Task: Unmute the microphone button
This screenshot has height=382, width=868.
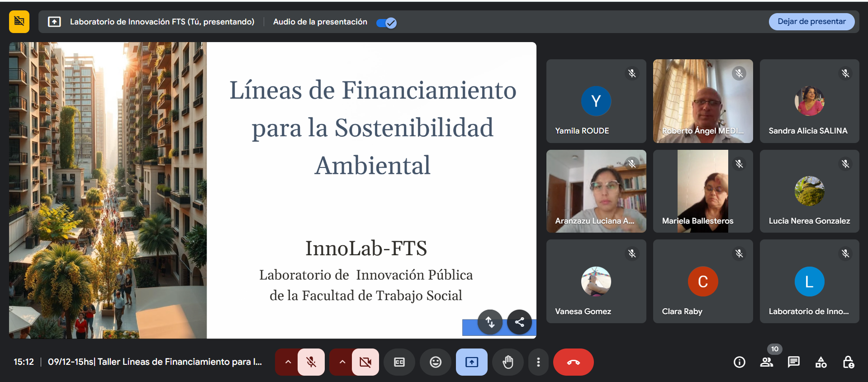Action: (311, 362)
